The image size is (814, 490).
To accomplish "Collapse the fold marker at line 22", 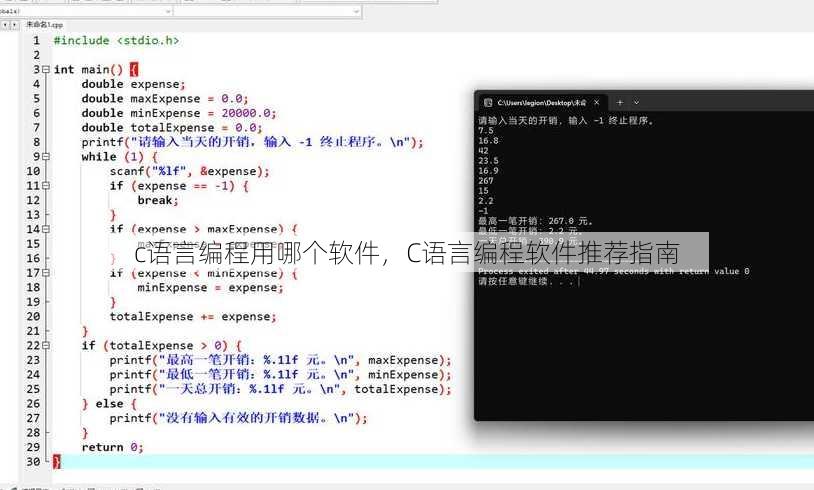I will pyautogui.click(x=46, y=345).
